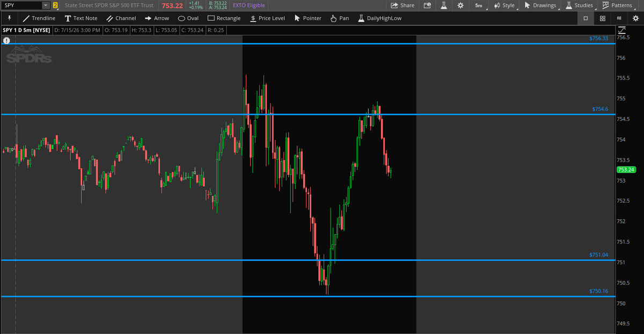
Task: Activate the Pan hand tool
Action: [x=339, y=18]
